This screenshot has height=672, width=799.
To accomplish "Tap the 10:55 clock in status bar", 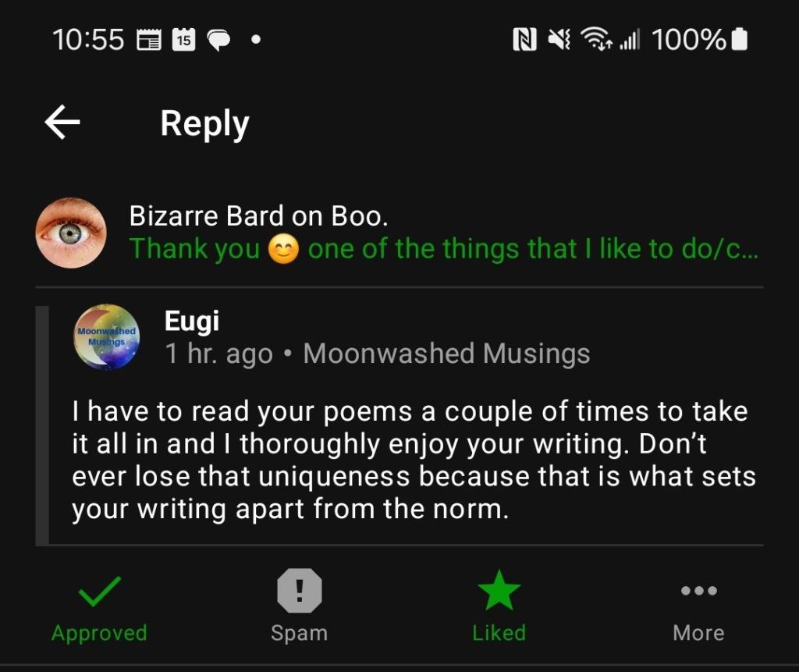I will pyautogui.click(x=88, y=40).
